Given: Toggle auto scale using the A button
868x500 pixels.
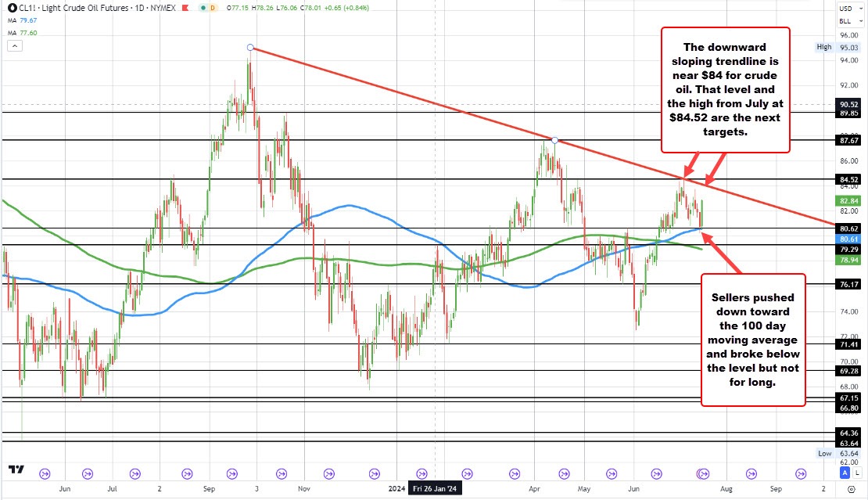Looking at the screenshot, I should point(845,473).
